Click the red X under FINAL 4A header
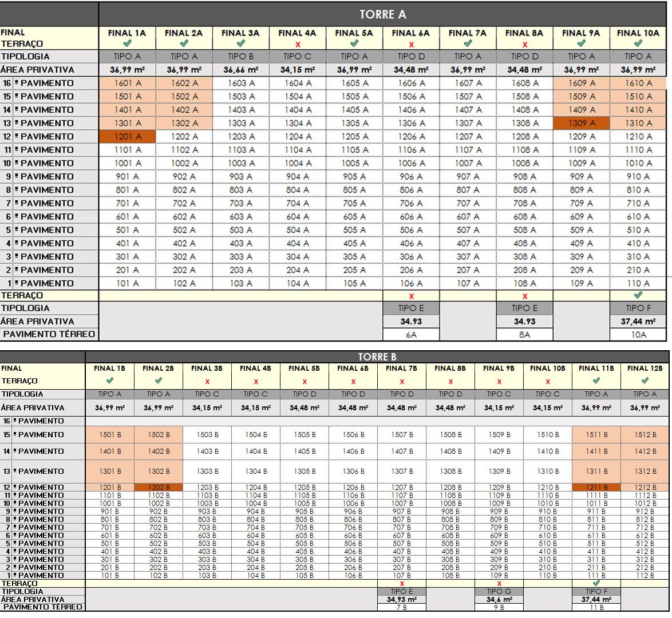The height and width of the screenshot is (618, 672). tap(298, 44)
